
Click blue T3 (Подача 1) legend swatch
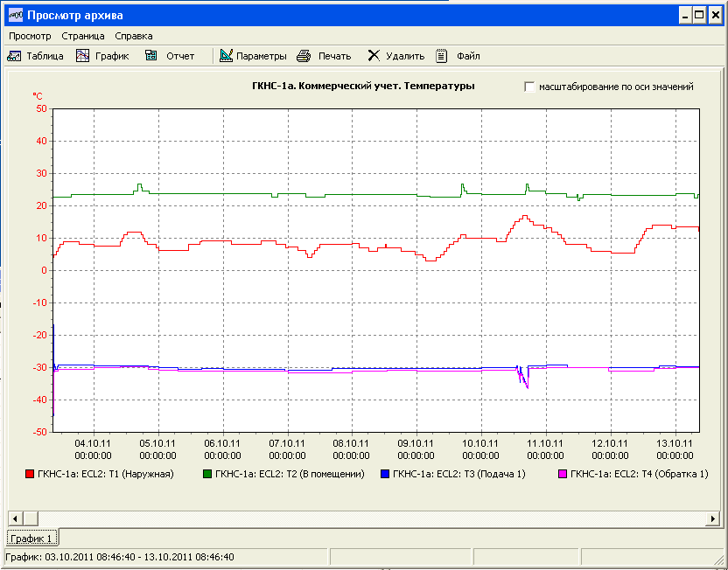click(385, 474)
